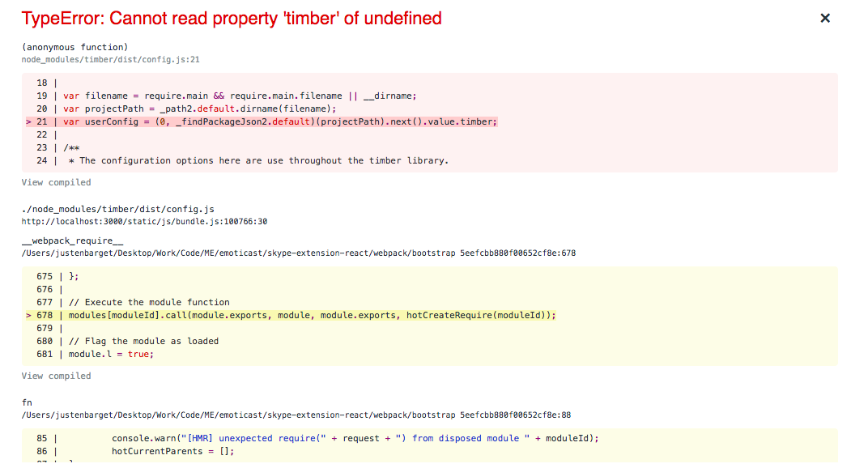
Task: Click the highlighted line 678 in webpack bootstrap
Action: (x=316, y=315)
